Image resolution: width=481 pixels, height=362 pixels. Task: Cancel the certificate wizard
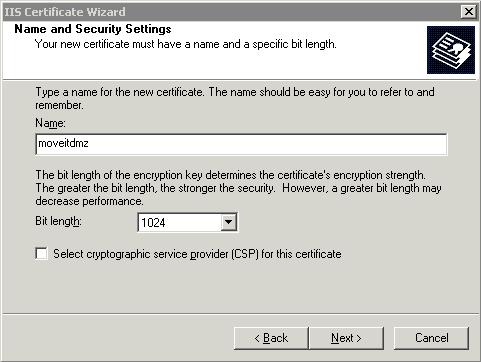point(431,338)
